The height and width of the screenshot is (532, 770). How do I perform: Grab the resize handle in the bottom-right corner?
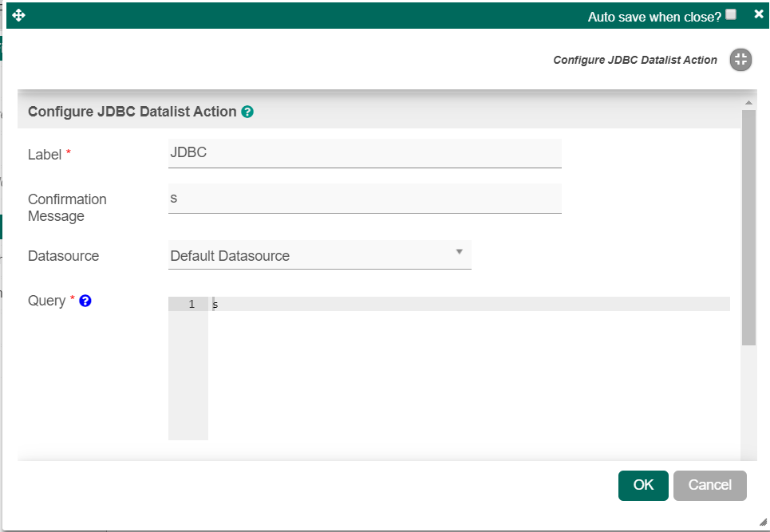[x=762, y=522]
